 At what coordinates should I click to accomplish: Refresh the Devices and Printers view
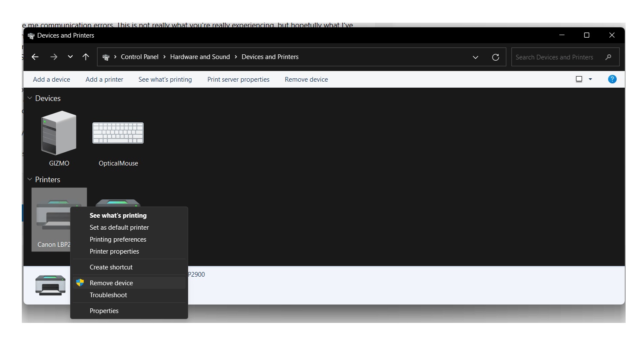496,57
